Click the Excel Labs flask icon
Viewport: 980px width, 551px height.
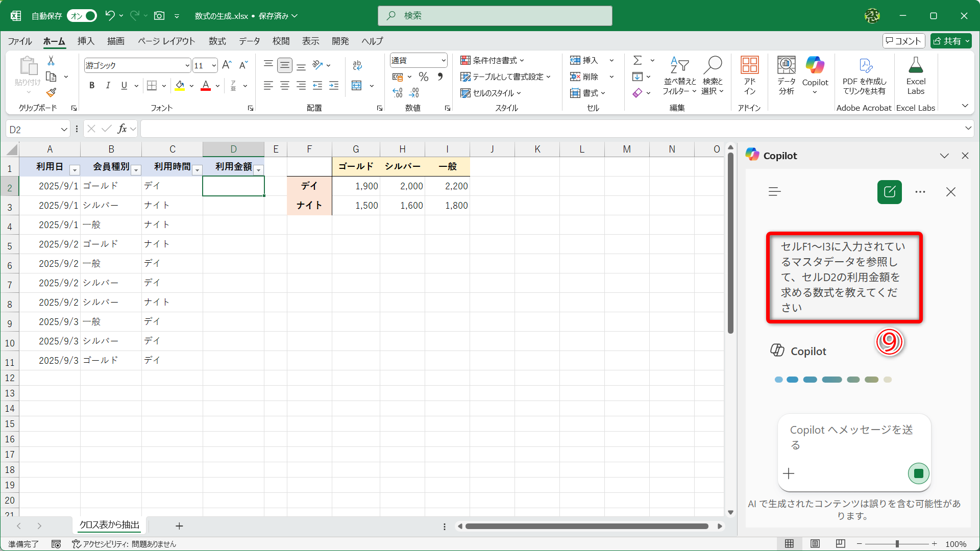point(916,65)
